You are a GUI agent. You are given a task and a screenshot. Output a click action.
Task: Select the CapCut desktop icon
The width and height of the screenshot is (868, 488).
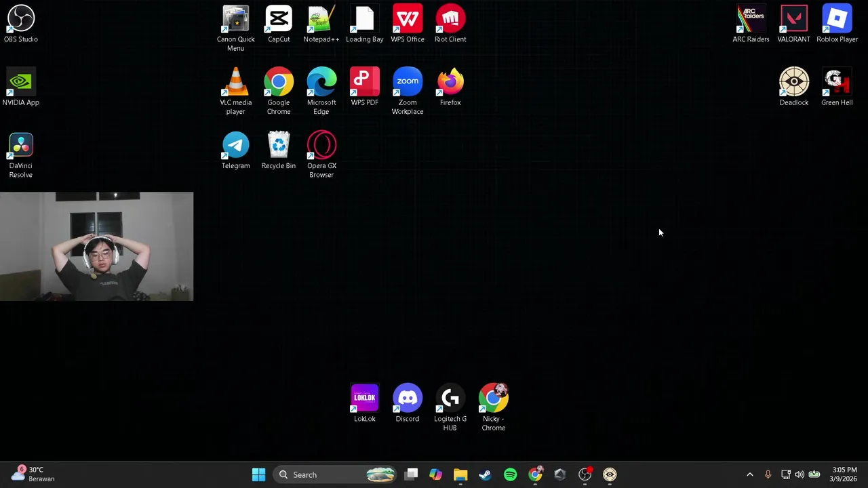tap(279, 24)
